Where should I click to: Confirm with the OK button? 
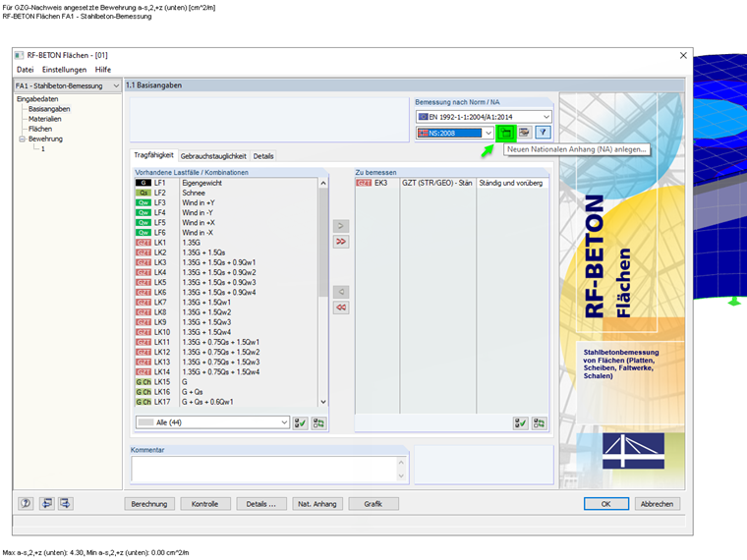tap(606, 504)
